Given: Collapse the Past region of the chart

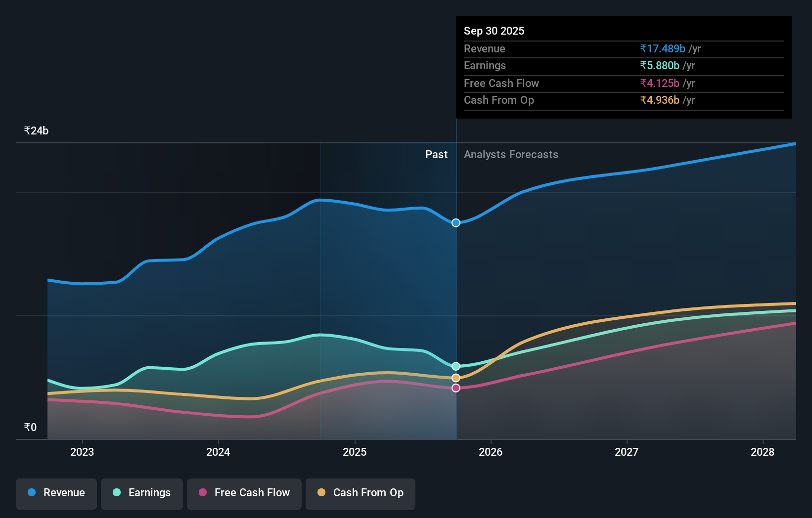Looking at the screenshot, I should tap(436, 155).
